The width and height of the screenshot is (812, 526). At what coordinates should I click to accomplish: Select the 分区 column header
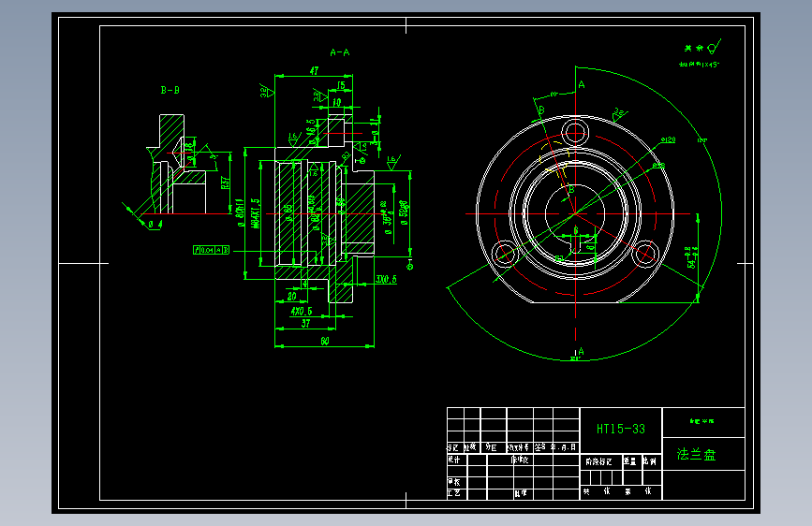pyautogui.click(x=491, y=447)
